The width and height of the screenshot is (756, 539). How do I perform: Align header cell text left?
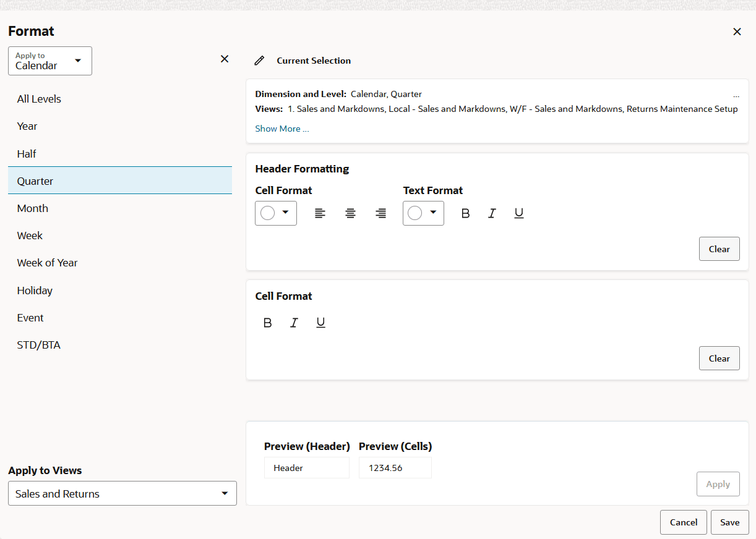pyautogui.click(x=320, y=213)
